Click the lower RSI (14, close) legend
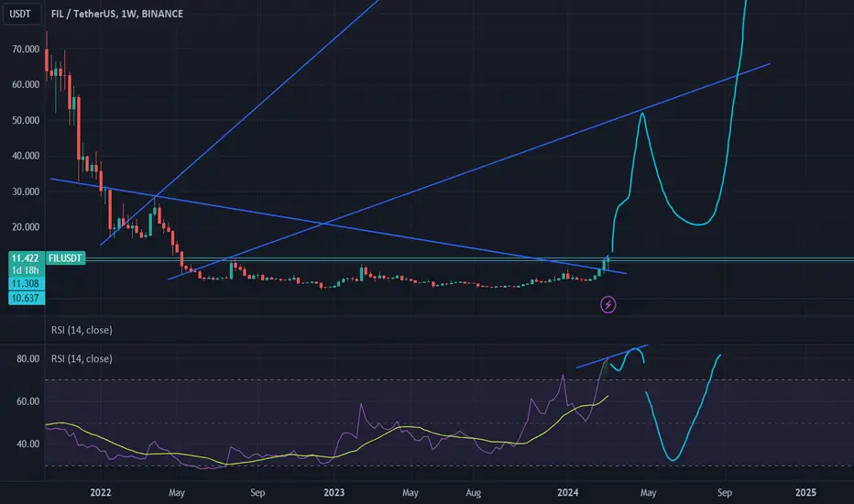 [82, 358]
